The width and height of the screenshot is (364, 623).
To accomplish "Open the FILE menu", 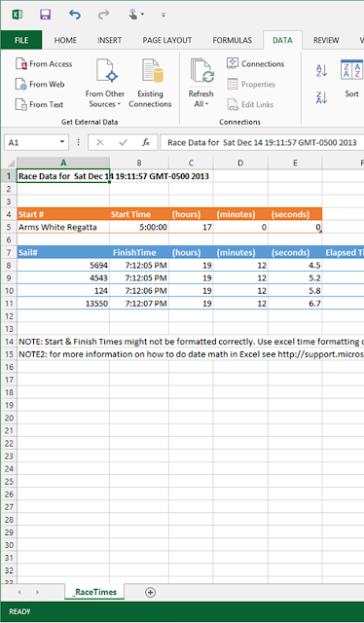I will (x=21, y=40).
